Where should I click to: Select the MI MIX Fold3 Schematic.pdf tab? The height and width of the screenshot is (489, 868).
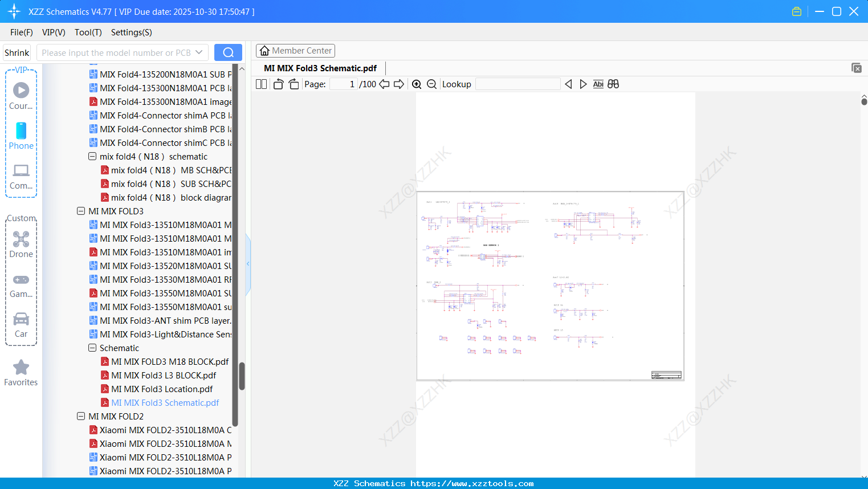coord(320,68)
